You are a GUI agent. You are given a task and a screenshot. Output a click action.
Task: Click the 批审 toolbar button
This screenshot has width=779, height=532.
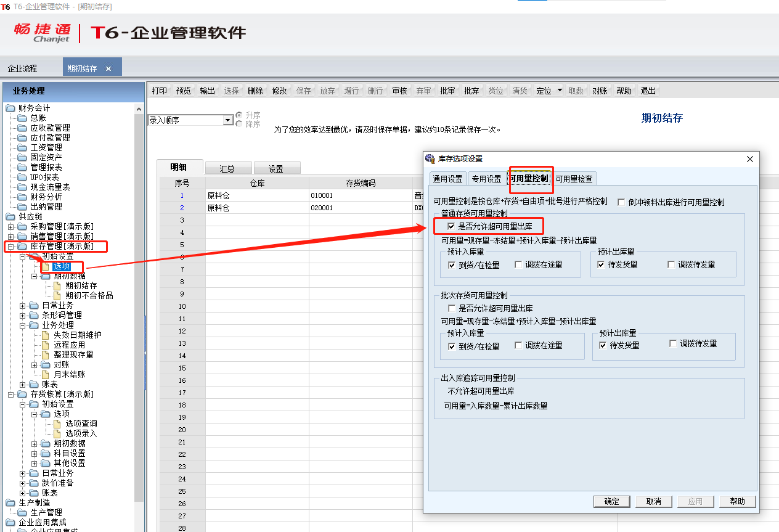pyautogui.click(x=447, y=91)
